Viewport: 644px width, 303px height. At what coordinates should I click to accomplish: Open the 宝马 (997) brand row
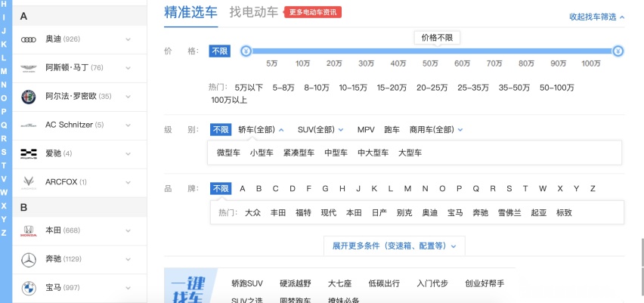79,288
